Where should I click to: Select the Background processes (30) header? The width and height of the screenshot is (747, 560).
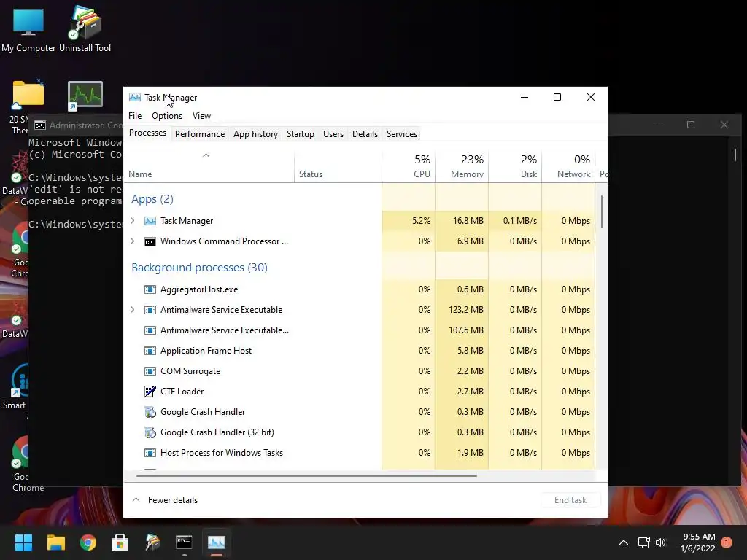tap(200, 268)
